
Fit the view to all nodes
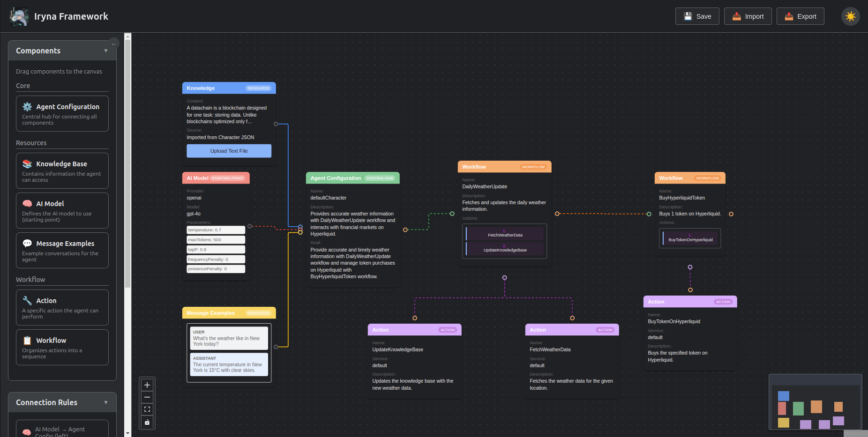[x=147, y=409]
